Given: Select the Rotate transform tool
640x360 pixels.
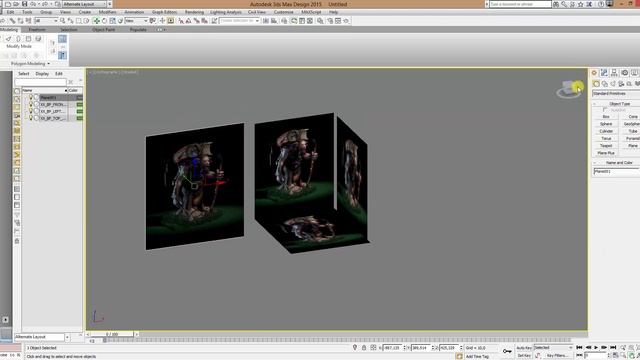Looking at the screenshot, I should [x=104, y=21].
